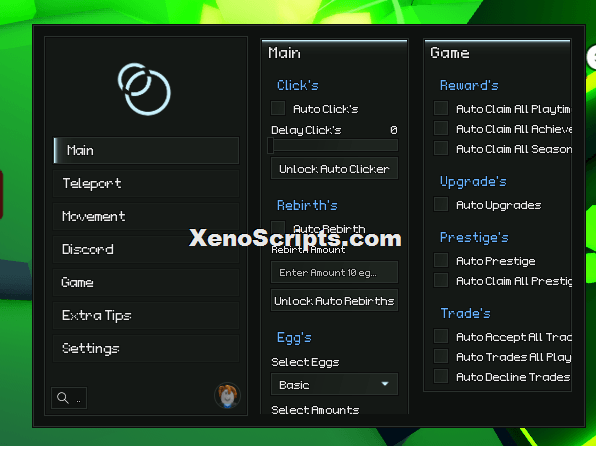596x476 pixels.
Task: Enable Auto Claim All Playtime checkbox
Action: tap(441, 108)
